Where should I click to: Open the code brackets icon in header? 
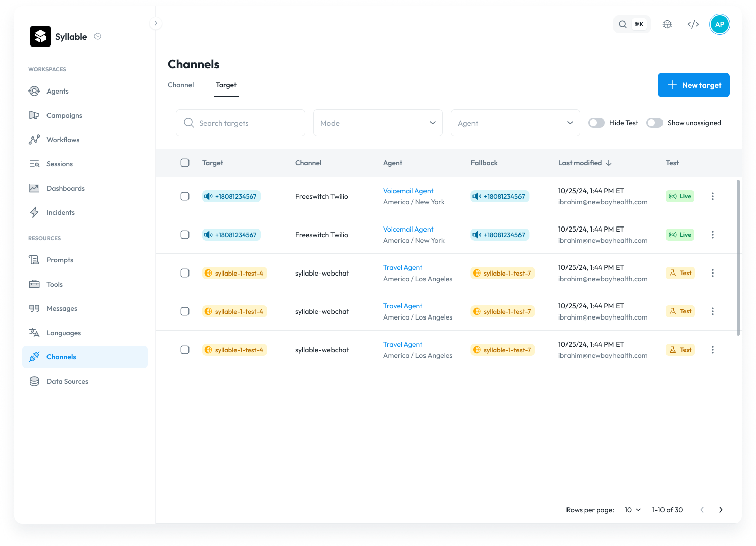(693, 24)
